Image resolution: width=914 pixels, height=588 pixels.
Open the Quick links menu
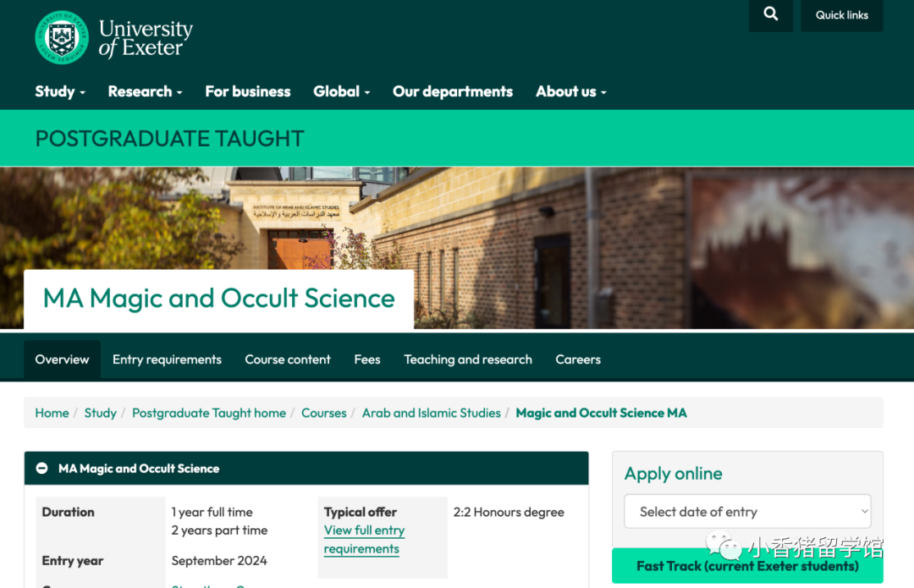[x=842, y=15]
